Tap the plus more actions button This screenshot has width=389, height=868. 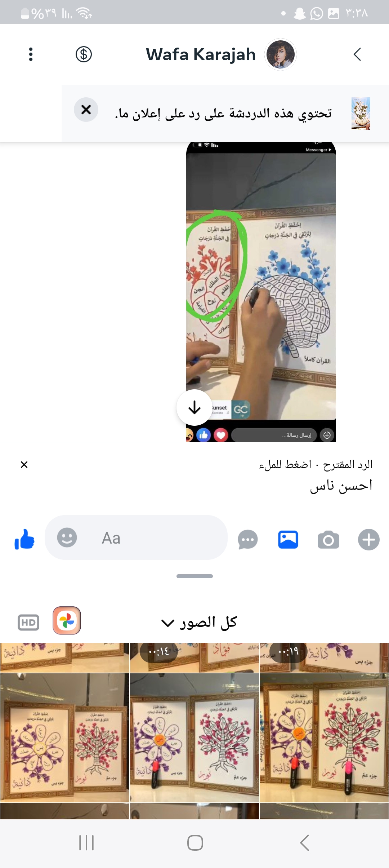point(369,540)
